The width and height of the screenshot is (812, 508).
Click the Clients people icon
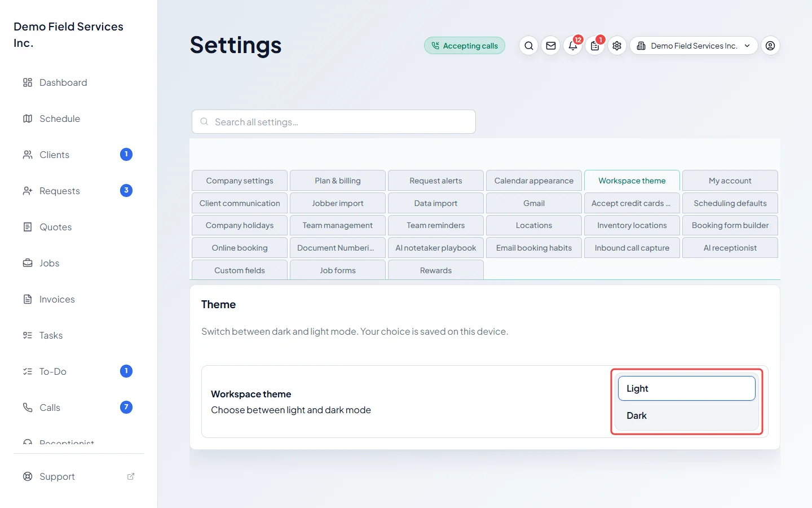[x=28, y=155]
